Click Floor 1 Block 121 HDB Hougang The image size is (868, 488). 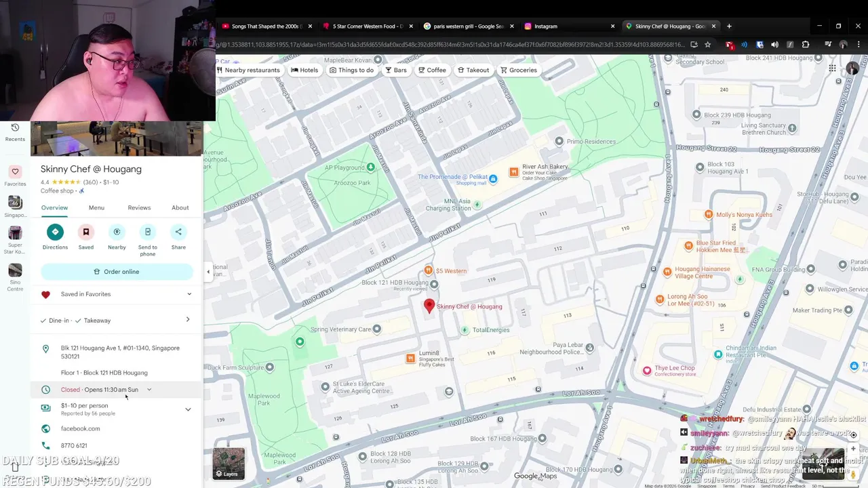click(104, 373)
